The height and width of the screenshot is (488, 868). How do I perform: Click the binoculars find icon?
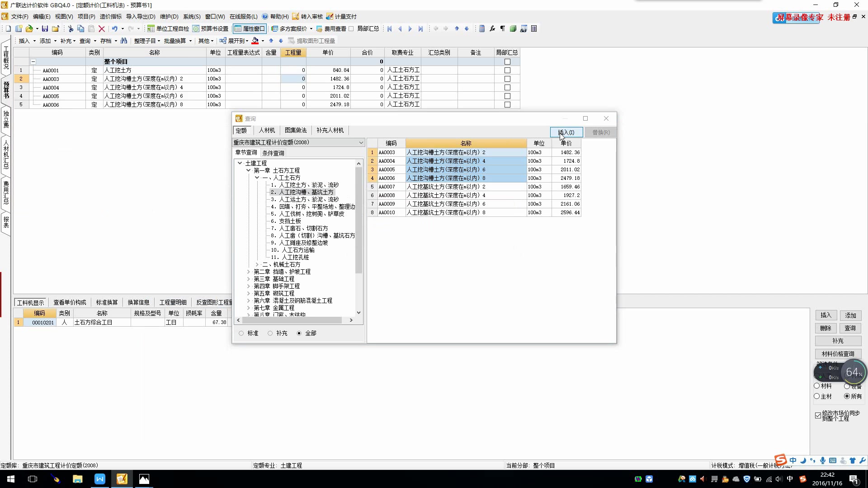pyautogui.click(x=124, y=41)
